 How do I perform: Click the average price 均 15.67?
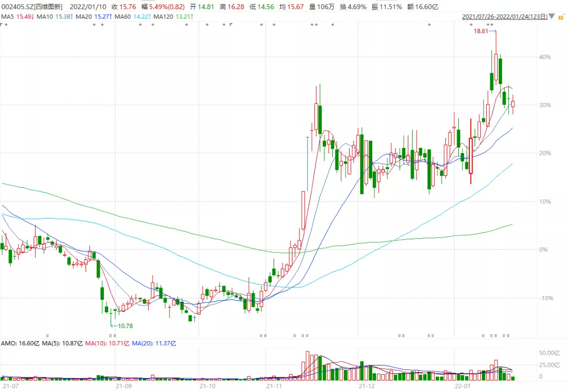point(291,7)
